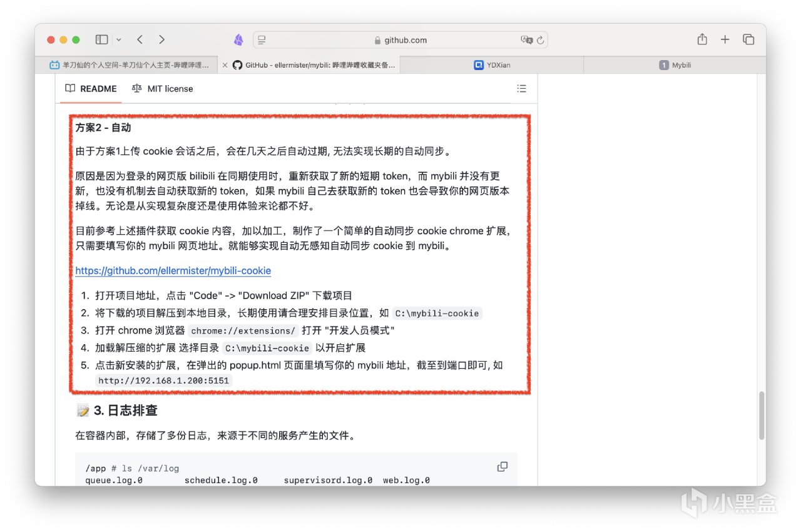Focus the github.com address field
The width and height of the screenshot is (801, 532).
pyautogui.click(x=400, y=40)
